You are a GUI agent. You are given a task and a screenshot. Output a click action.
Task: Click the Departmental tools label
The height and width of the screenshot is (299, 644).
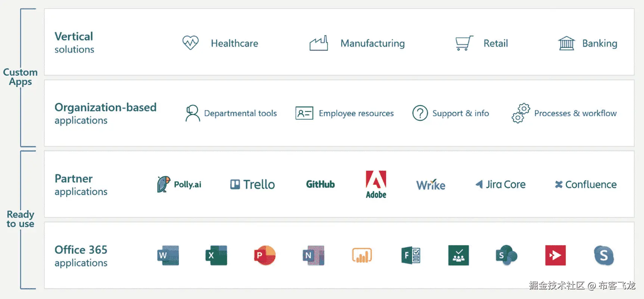pos(240,113)
